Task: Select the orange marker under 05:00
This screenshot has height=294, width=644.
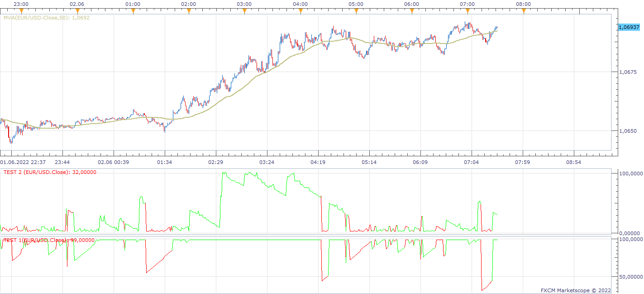Action: point(356,11)
